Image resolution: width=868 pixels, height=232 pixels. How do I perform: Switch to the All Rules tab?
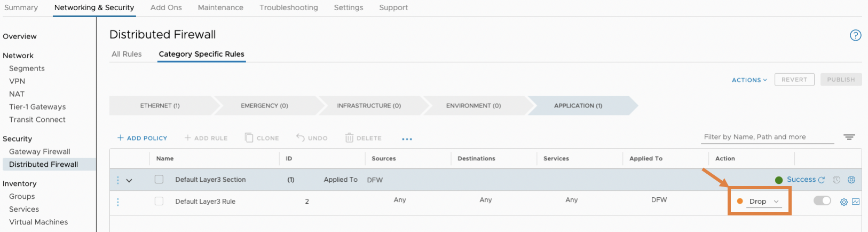tap(127, 54)
